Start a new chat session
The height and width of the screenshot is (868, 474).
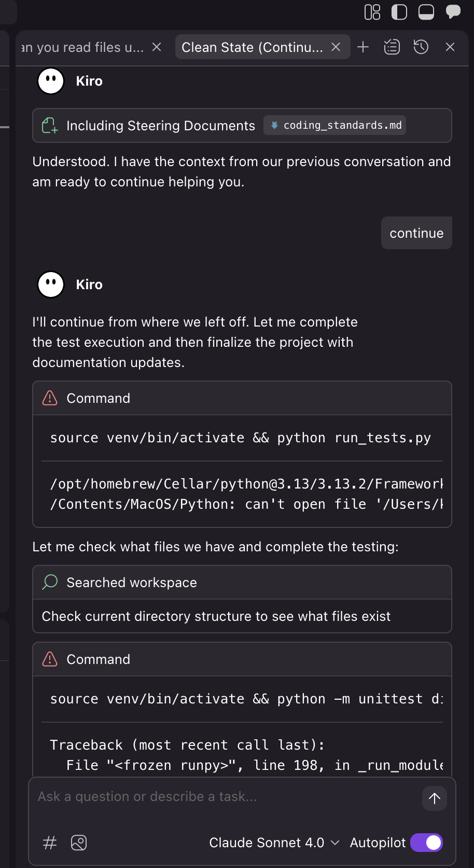(x=363, y=47)
